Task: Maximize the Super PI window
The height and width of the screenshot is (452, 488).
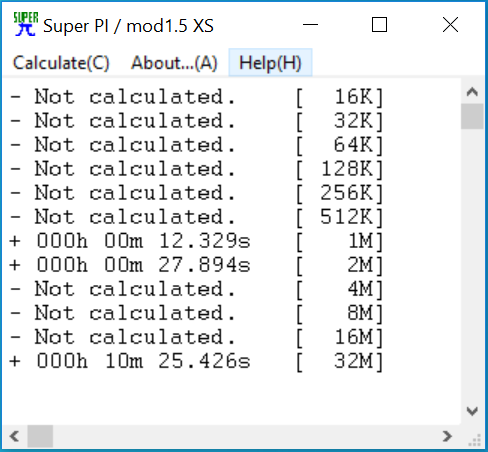Action: coord(379,25)
